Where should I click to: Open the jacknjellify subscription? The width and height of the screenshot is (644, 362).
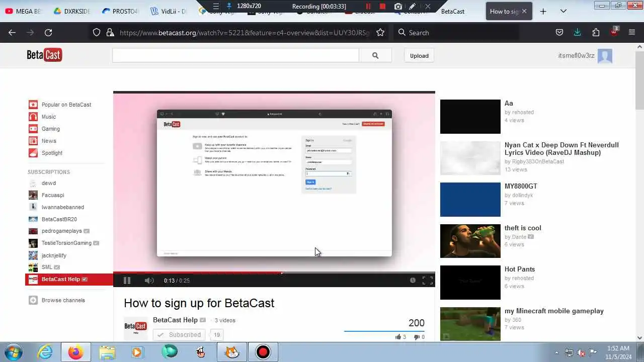coord(54,255)
